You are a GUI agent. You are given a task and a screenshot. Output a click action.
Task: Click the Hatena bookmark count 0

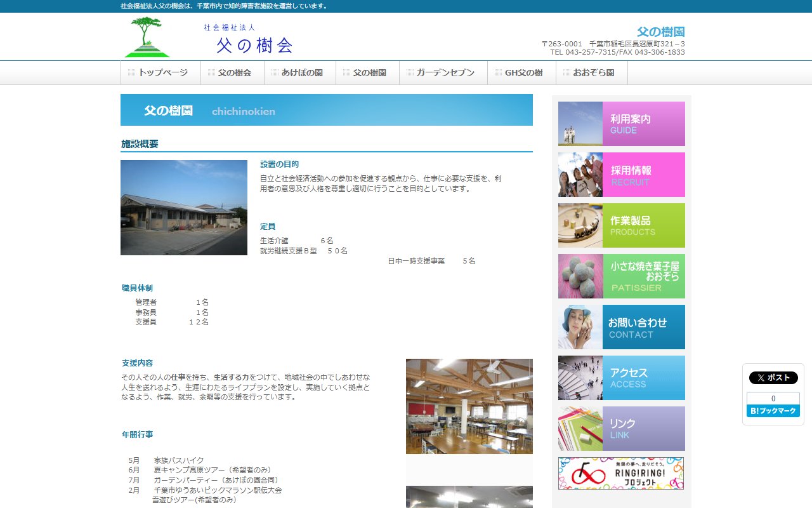[773, 399]
